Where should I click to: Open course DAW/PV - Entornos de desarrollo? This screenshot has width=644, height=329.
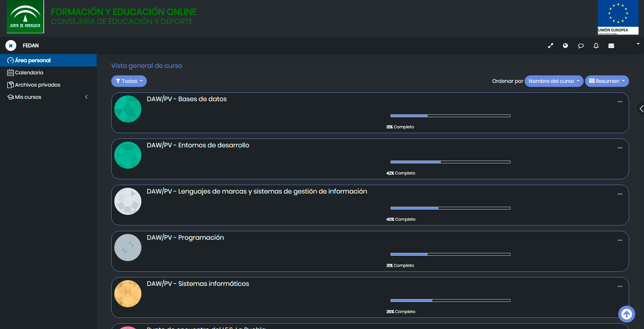coord(198,145)
